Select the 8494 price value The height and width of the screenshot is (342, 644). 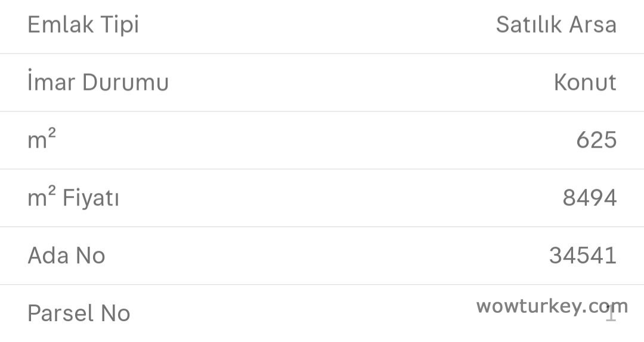(589, 198)
